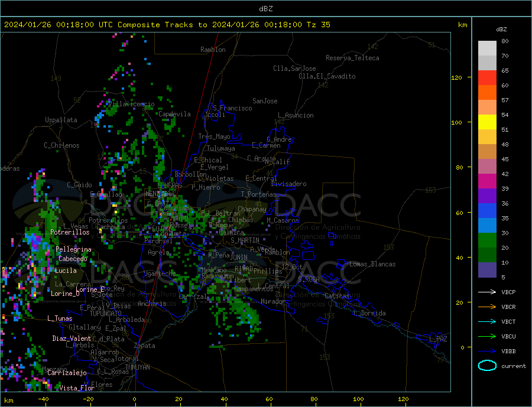Click the 120 km tick on right axis
The width and height of the screenshot is (532, 407).
coord(457,77)
